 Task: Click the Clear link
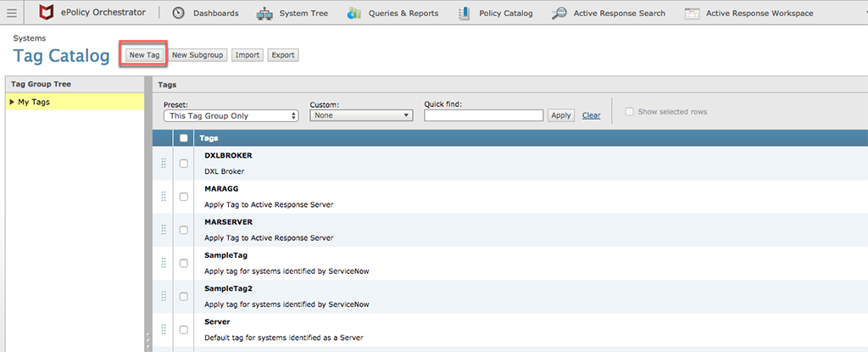(591, 115)
